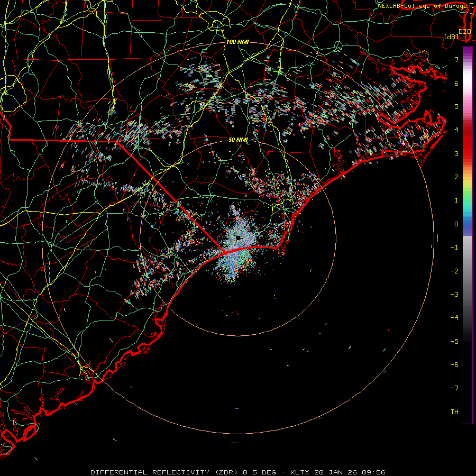Click the 7 dB tick on the color scale
This screenshot has height=476, width=476.
[456, 59]
